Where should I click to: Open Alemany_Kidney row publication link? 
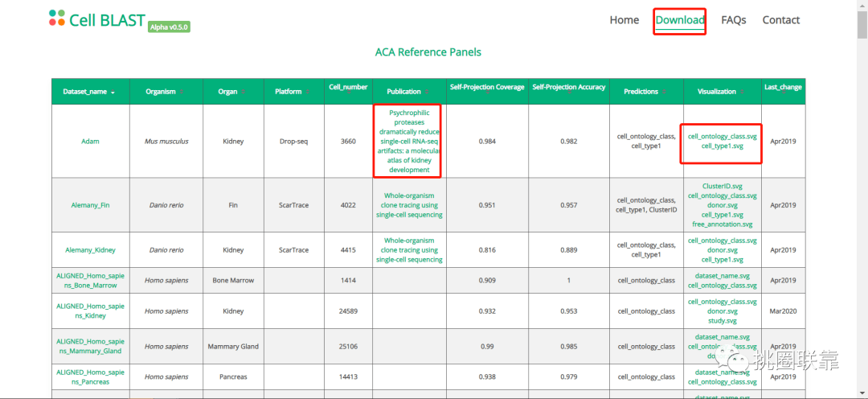click(409, 250)
